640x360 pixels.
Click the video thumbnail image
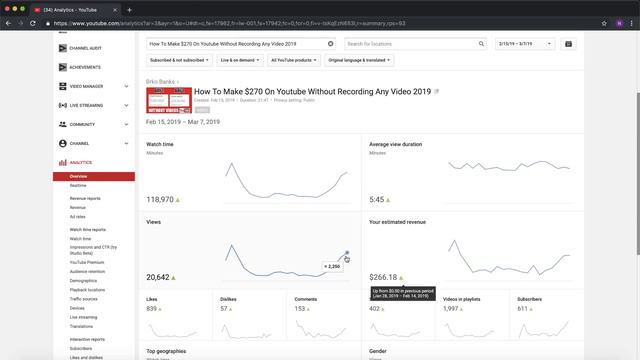pyautogui.click(x=169, y=100)
